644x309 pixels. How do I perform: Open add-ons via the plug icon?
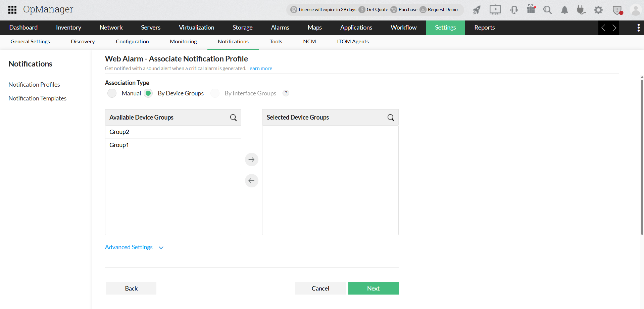coord(581,10)
